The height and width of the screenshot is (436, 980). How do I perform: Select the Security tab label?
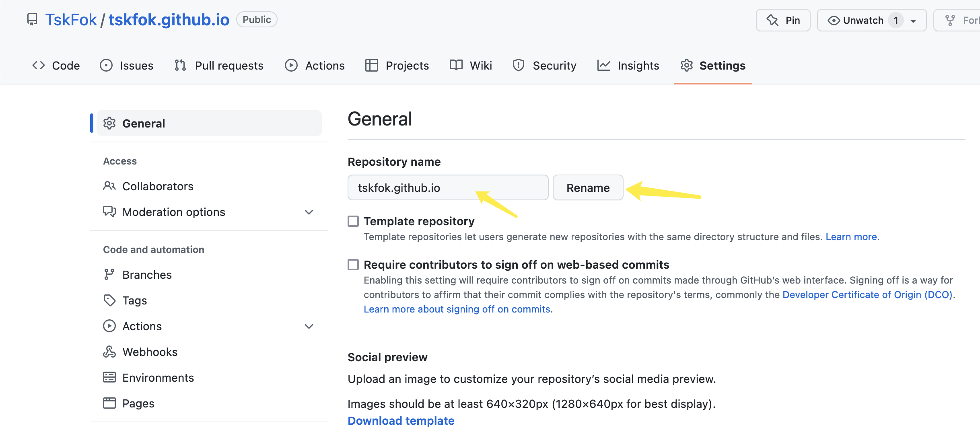[554, 65]
